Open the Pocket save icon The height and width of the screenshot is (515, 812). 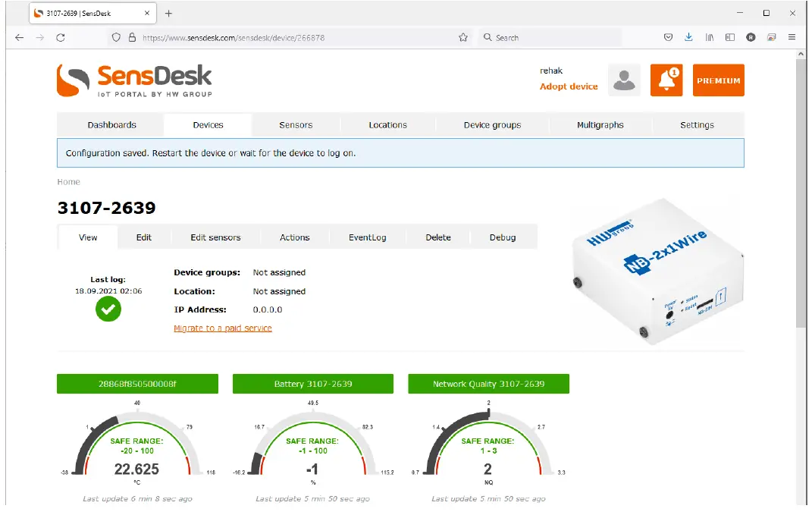click(668, 37)
